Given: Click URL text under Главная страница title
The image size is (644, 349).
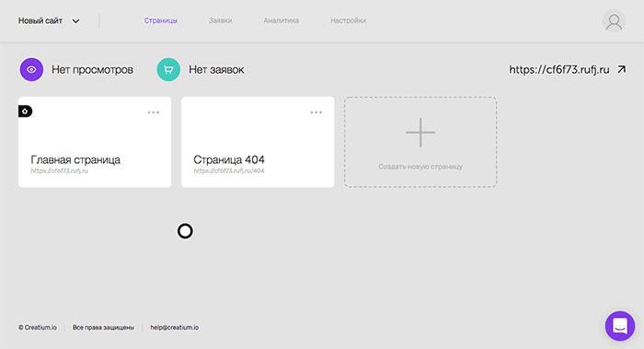Looking at the screenshot, I should coord(60,171).
